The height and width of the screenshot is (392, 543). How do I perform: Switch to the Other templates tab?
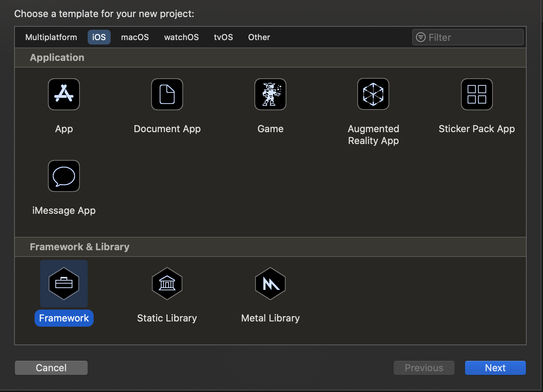259,37
